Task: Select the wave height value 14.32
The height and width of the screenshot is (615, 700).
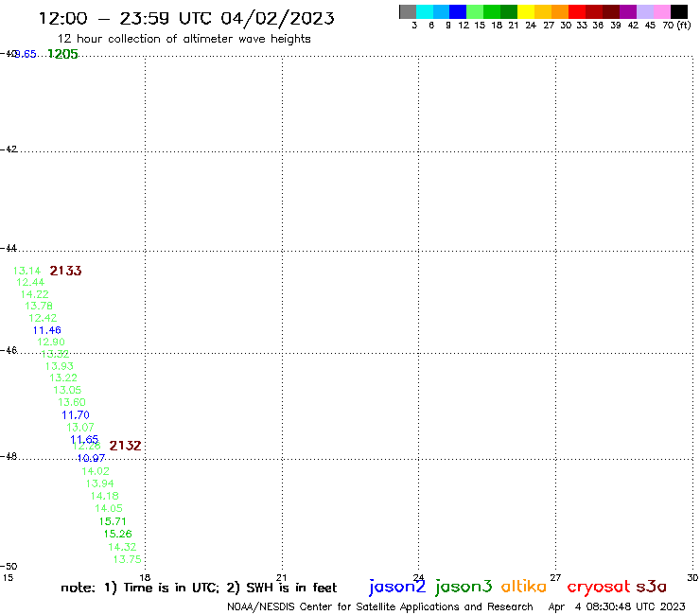Action: click(122, 547)
